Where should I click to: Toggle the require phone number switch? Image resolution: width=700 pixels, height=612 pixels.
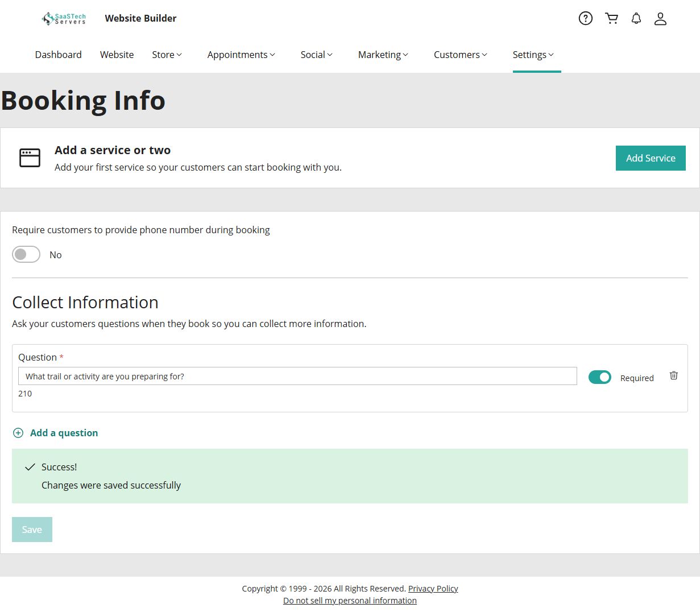click(x=26, y=254)
